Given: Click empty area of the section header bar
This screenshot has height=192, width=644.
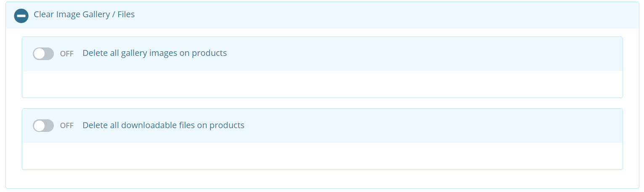Looking at the screenshot, I should (379, 15).
